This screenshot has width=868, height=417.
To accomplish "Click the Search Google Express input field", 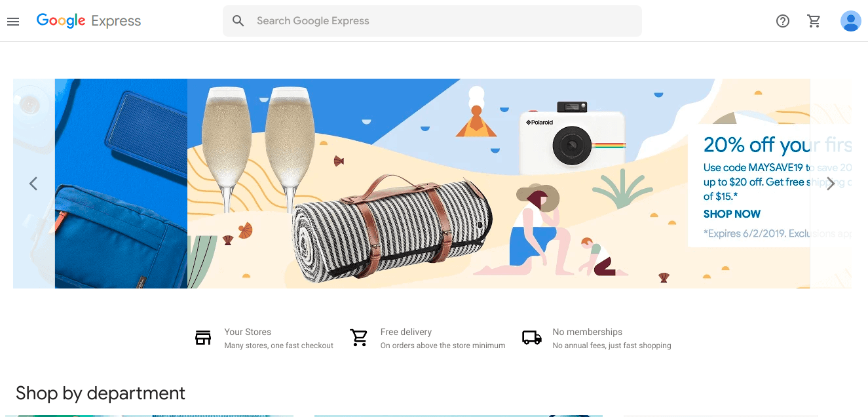I will (x=432, y=20).
